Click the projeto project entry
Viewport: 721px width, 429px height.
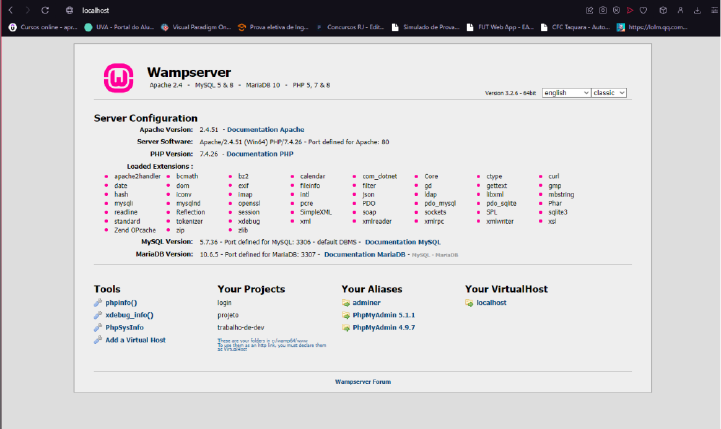[228, 315]
